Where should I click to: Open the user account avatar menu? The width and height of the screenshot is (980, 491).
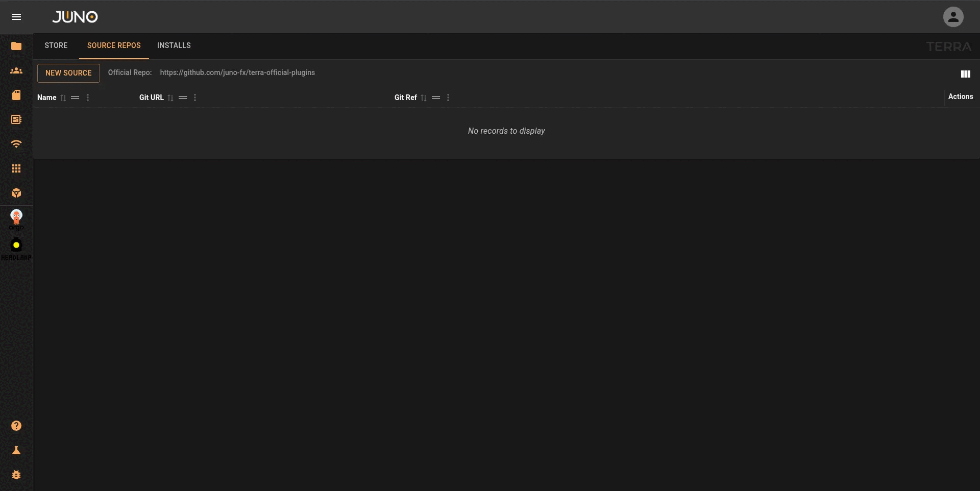pos(953,17)
